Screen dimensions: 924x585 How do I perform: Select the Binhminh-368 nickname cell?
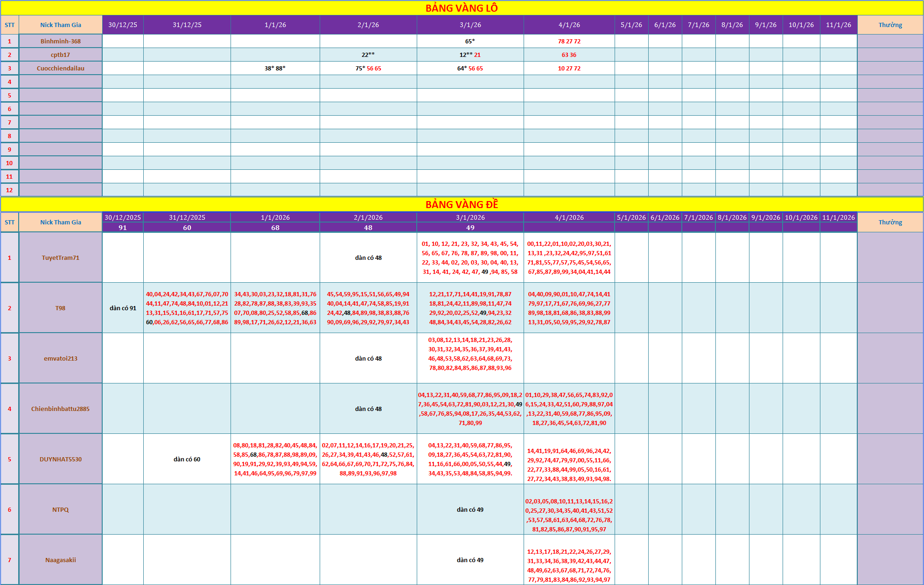pos(61,41)
